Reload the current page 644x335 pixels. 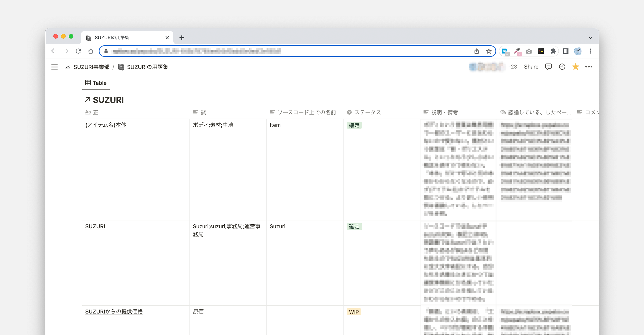[78, 51]
